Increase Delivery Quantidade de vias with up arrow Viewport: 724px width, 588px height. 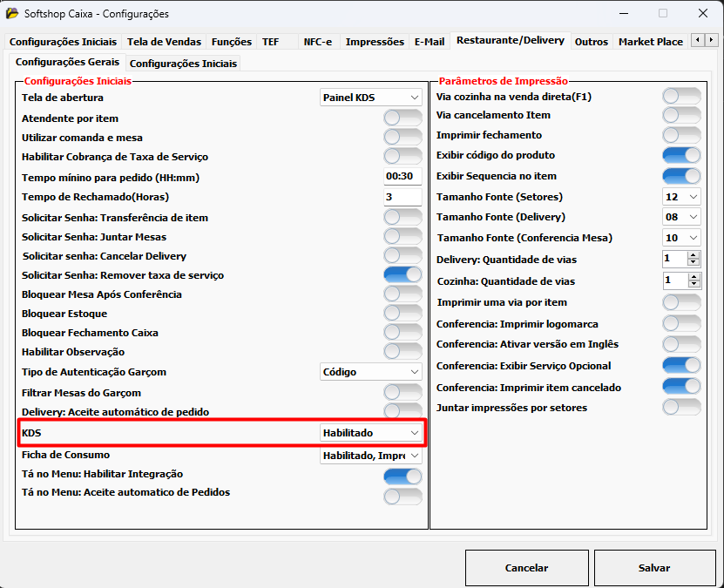(694, 255)
